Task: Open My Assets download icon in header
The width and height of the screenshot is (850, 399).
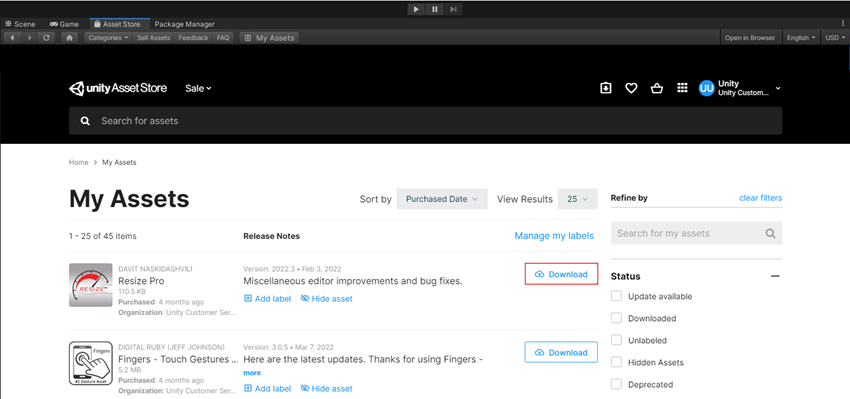Action: 606,88
